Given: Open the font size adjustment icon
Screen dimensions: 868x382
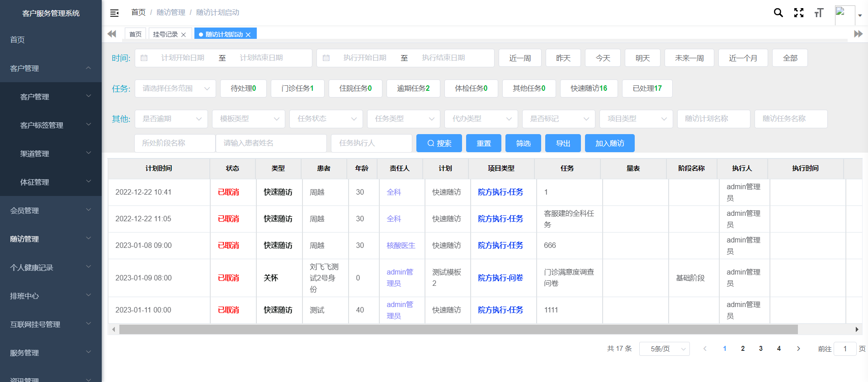Looking at the screenshot, I should coord(819,13).
